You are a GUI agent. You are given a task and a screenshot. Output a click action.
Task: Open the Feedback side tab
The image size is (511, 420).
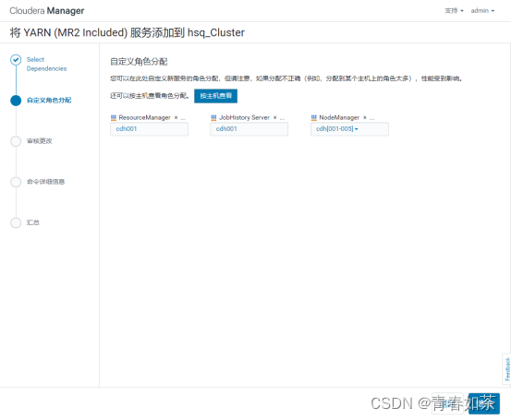pyautogui.click(x=506, y=369)
